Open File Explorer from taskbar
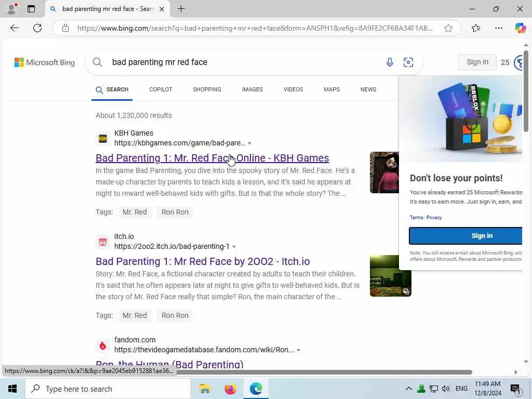The width and height of the screenshot is (532, 399). (205, 389)
